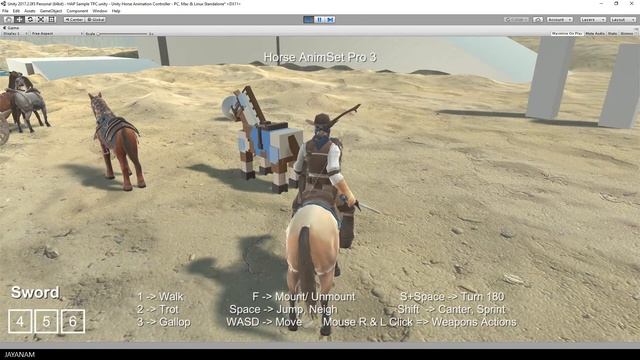Toggle the Stats overlay
This screenshot has height=360, width=640.
pos(612,33)
